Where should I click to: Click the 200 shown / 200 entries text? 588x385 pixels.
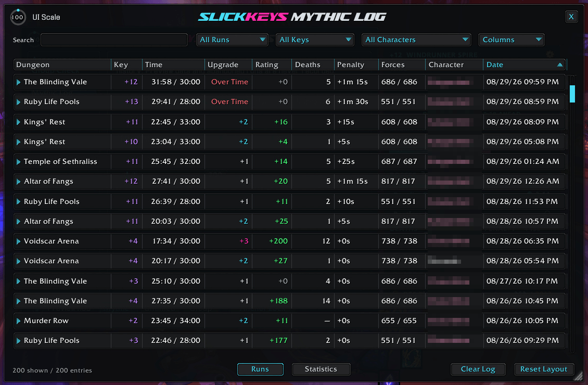pos(52,370)
